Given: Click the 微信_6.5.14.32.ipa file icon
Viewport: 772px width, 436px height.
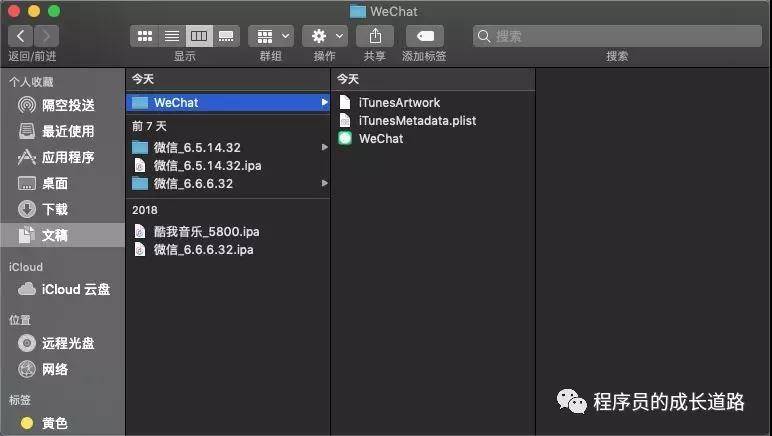Looking at the screenshot, I should tap(140, 165).
